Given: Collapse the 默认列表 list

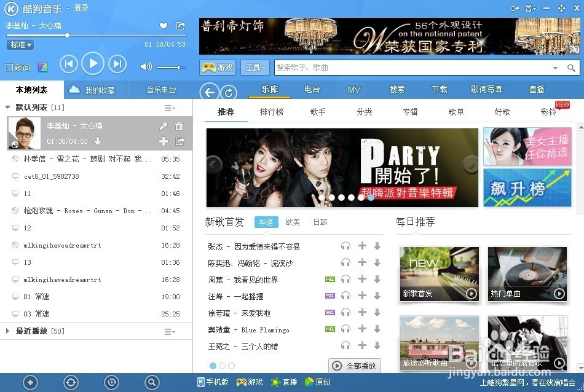Looking at the screenshot, I should click(7, 107).
